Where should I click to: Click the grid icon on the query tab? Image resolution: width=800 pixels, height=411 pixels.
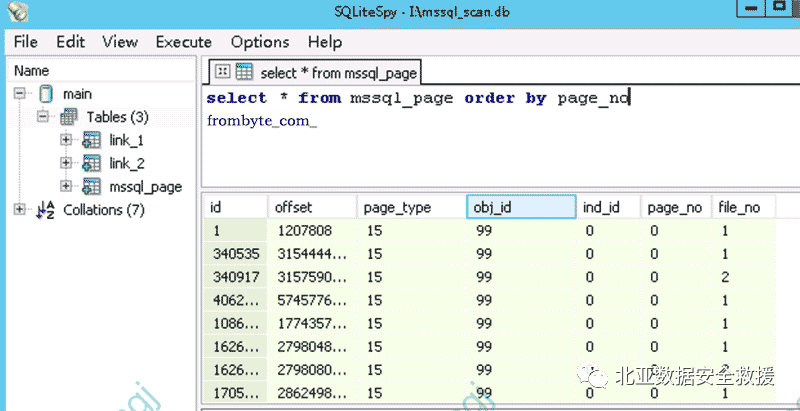point(244,72)
